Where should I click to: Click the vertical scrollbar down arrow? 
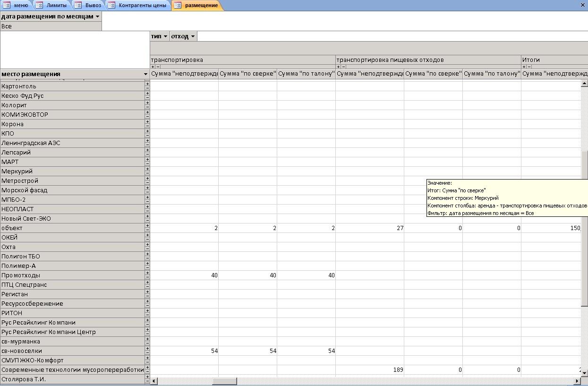point(584,373)
